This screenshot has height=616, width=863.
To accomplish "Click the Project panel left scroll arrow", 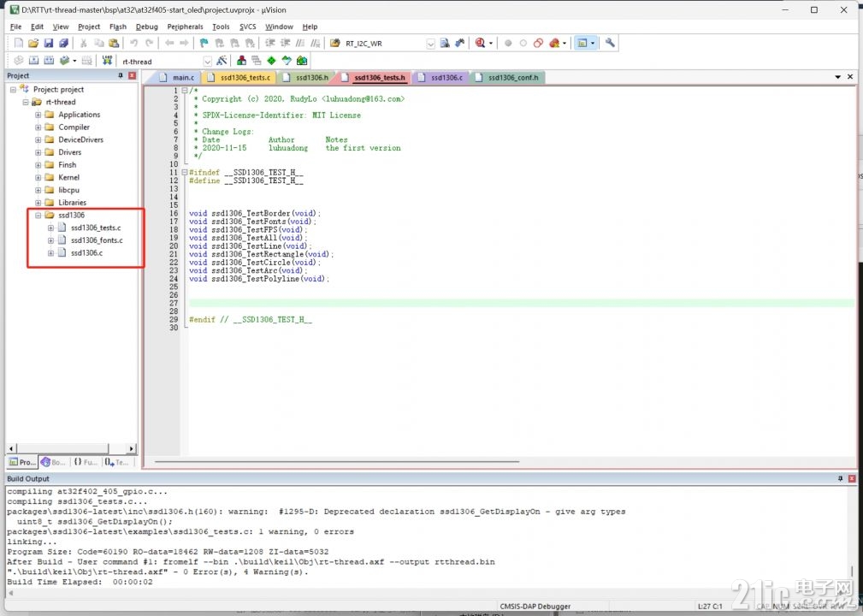I will pyautogui.click(x=12, y=448).
